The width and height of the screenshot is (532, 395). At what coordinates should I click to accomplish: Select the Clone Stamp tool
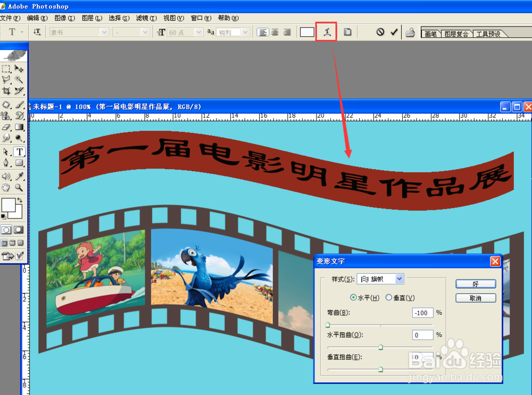[x=6, y=116]
